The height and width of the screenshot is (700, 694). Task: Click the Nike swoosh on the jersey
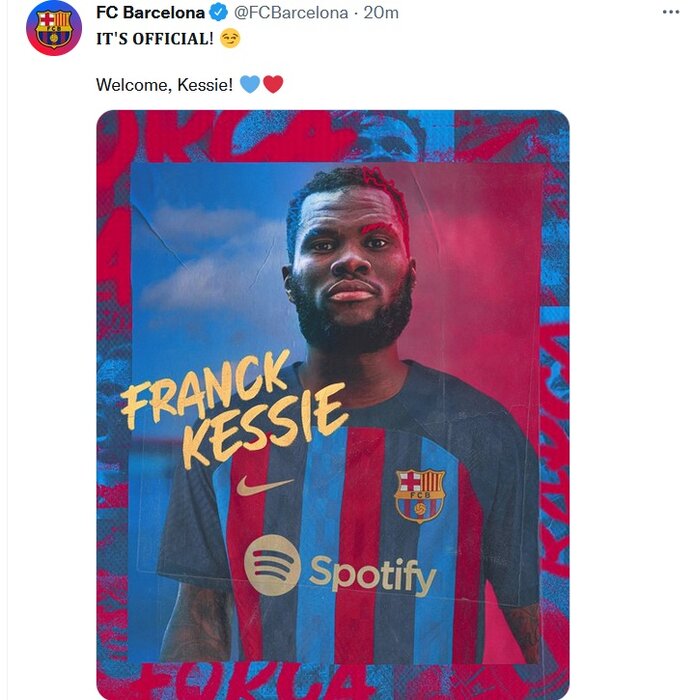264,487
